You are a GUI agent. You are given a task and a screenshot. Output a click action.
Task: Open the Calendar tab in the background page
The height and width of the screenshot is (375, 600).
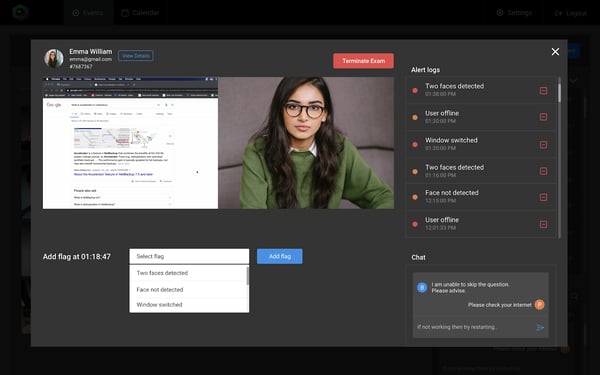tap(140, 13)
